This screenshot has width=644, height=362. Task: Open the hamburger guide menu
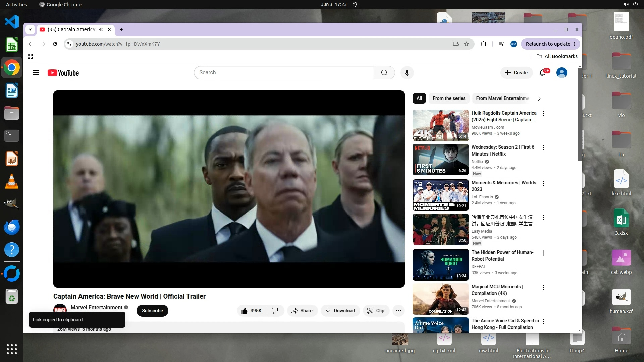(36, 73)
